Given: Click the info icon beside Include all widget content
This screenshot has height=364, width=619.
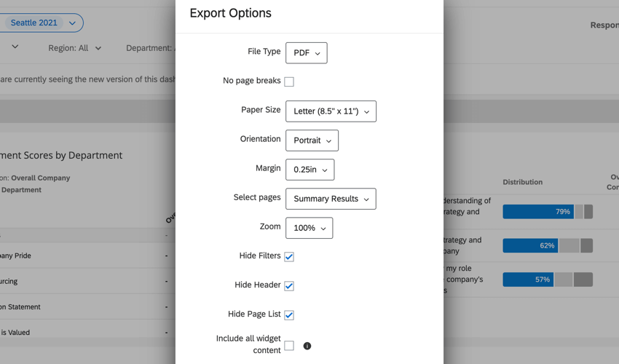Looking at the screenshot, I should coord(307,346).
